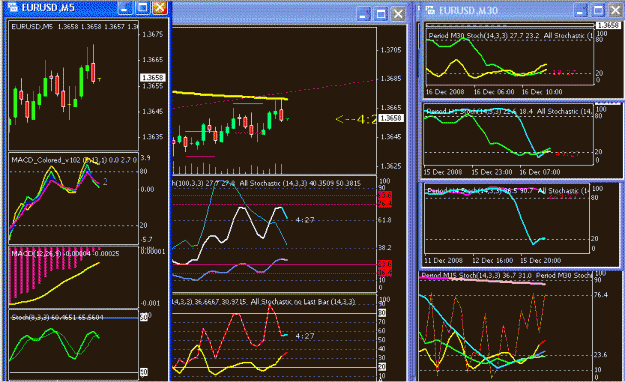Viewport: 625px width, 382px height.
Task: Click the 1.3675 price scale value in M5 chart
Action: (153, 34)
